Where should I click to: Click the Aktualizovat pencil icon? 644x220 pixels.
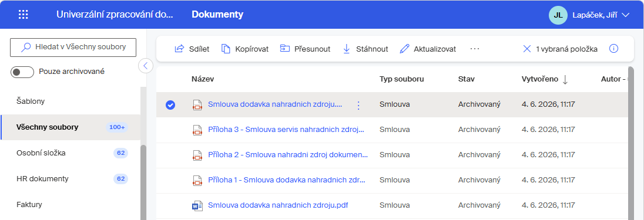[404, 49]
